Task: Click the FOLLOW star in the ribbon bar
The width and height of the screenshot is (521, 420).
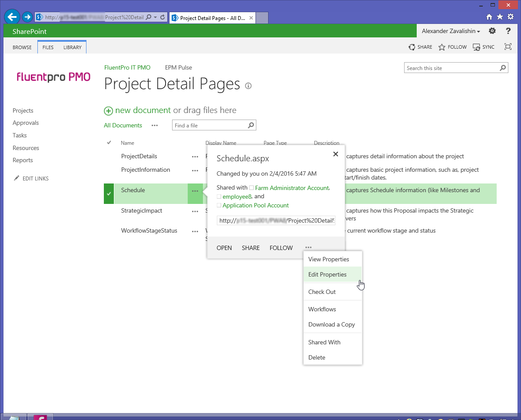Action: (441, 47)
